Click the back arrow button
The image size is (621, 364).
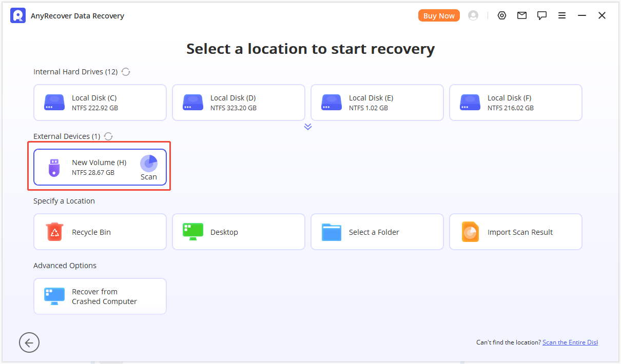(x=29, y=342)
